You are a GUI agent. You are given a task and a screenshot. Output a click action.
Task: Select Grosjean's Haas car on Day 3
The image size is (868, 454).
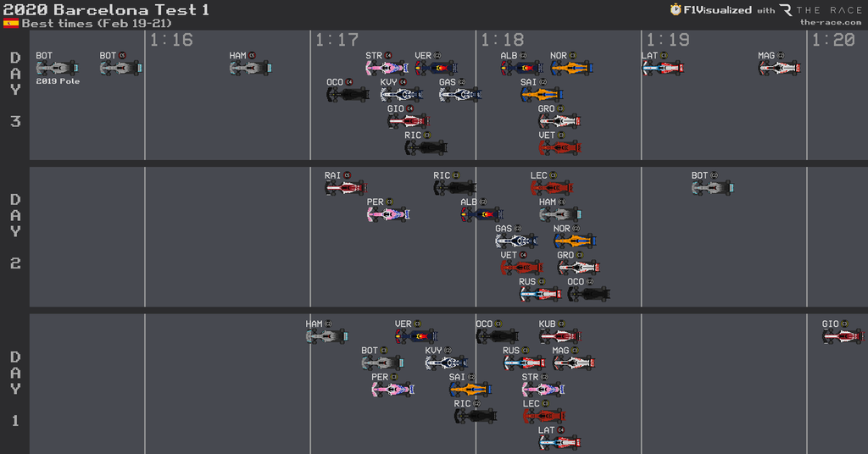pos(559,121)
